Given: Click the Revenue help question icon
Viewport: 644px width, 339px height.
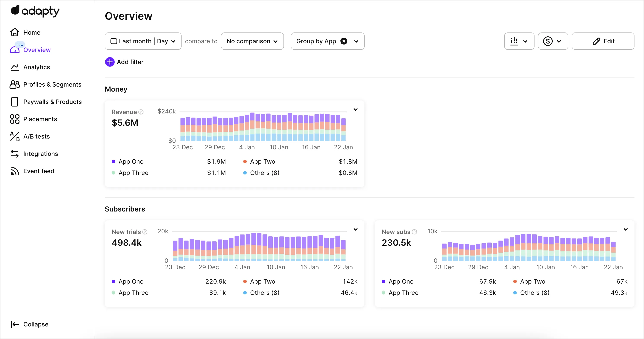Looking at the screenshot, I should [x=141, y=112].
